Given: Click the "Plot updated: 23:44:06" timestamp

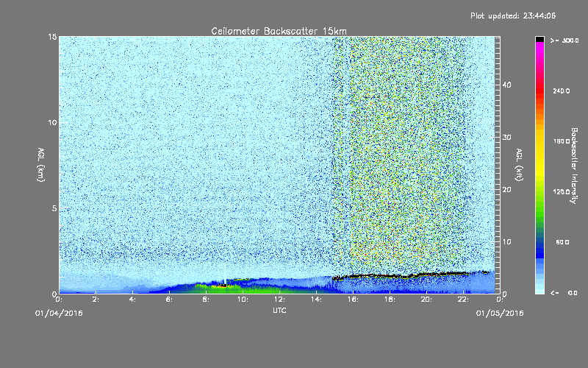Looking at the screenshot, I should click(x=513, y=15).
